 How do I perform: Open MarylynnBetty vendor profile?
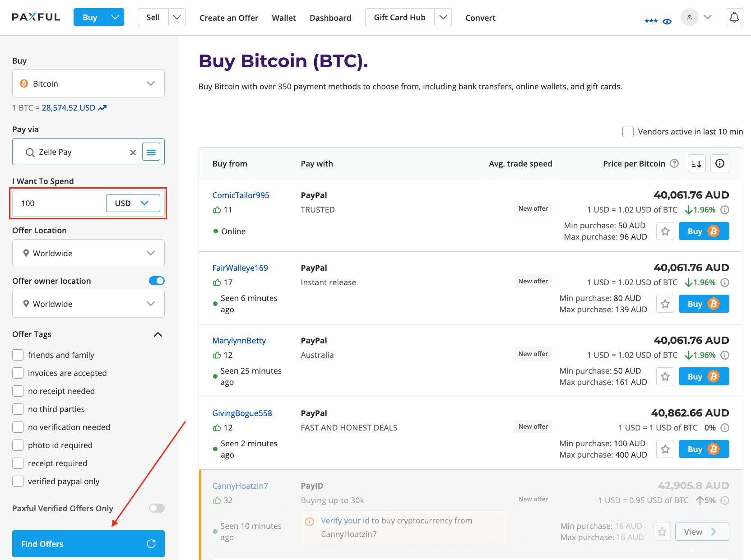pyautogui.click(x=239, y=341)
